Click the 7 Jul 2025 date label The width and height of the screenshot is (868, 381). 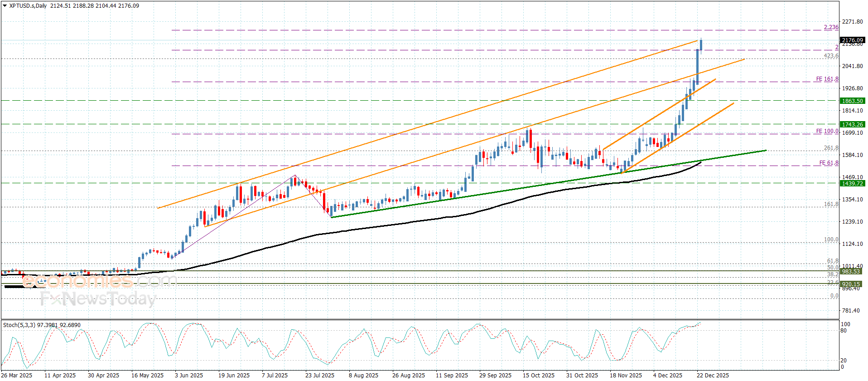275,375
